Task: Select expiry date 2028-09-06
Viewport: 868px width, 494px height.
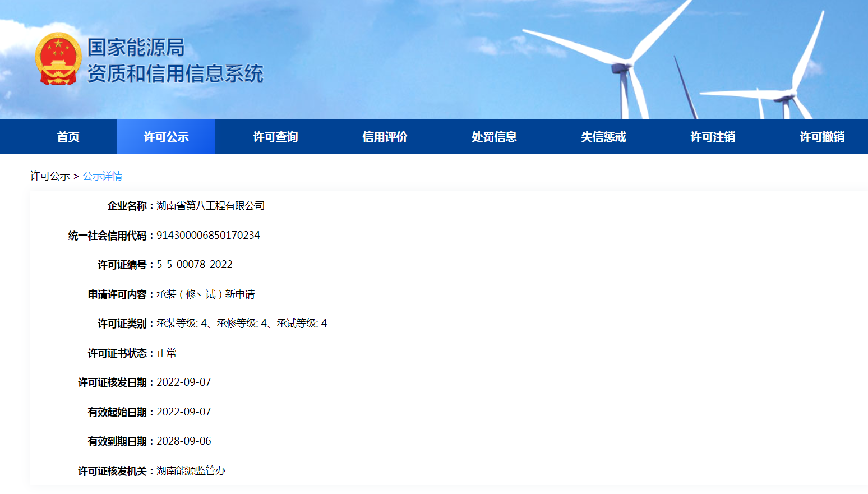Action: (x=184, y=441)
